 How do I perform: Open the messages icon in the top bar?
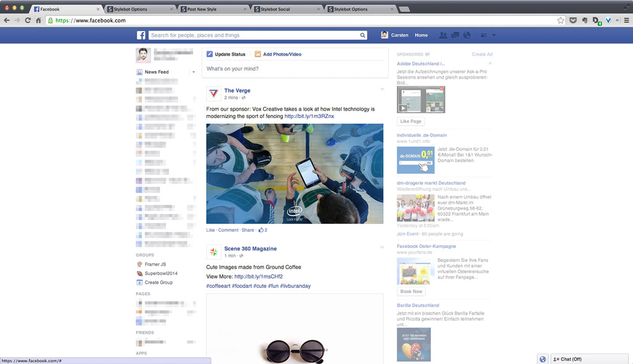click(455, 35)
